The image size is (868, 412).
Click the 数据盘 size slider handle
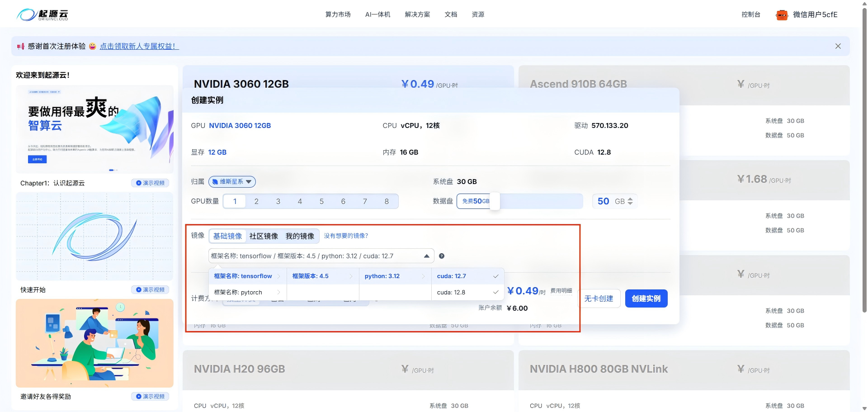pos(495,201)
